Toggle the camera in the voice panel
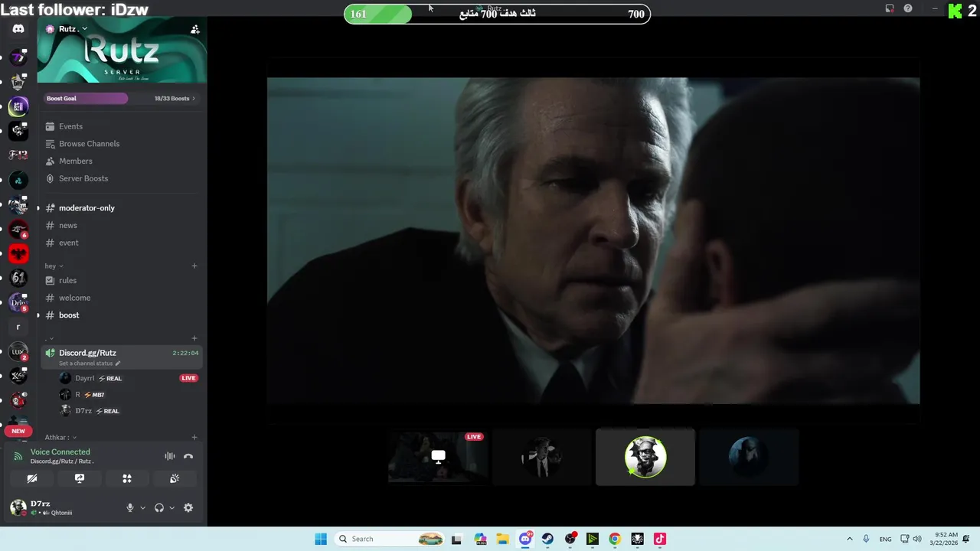The height and width of the screenshot is (551, 980). tap(32, 478)
